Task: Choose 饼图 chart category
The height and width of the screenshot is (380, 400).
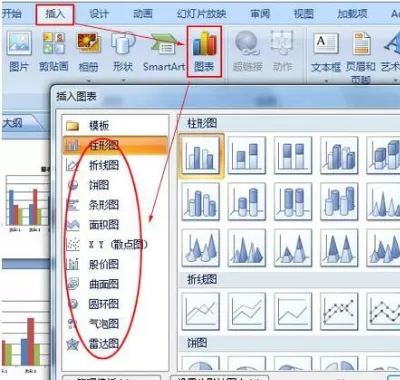Action: pos(115,185)
